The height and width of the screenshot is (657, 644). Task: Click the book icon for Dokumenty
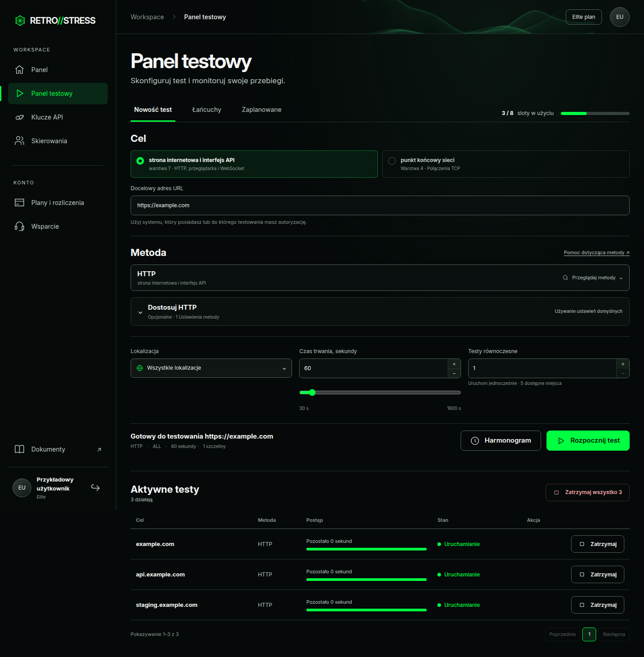tap(19, 449)
